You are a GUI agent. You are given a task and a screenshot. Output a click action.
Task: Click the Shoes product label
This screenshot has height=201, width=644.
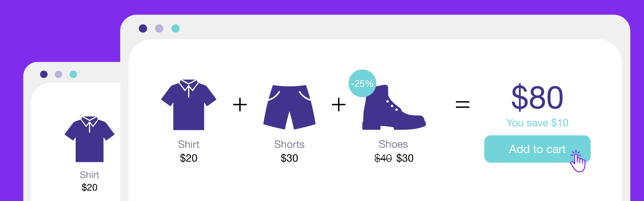393,144
